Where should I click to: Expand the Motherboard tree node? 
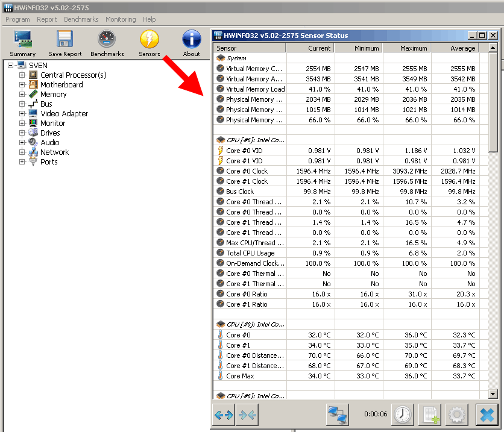[x=22, y=85]
